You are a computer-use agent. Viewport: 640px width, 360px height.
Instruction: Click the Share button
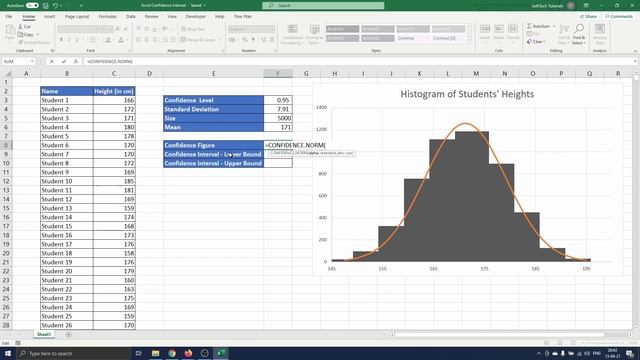[588, 16]
